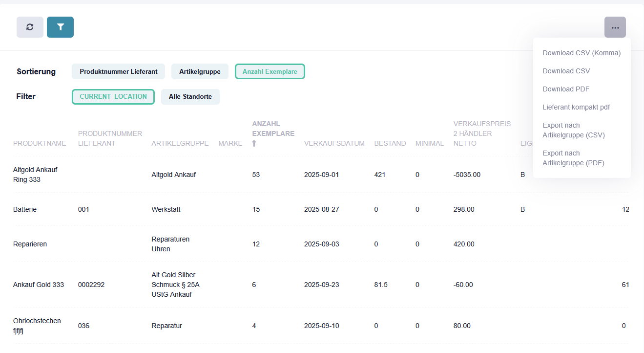Toggle sorting by Produktnummer Lieferant
This screenshot has height=353, width=644.
point(118,71)
